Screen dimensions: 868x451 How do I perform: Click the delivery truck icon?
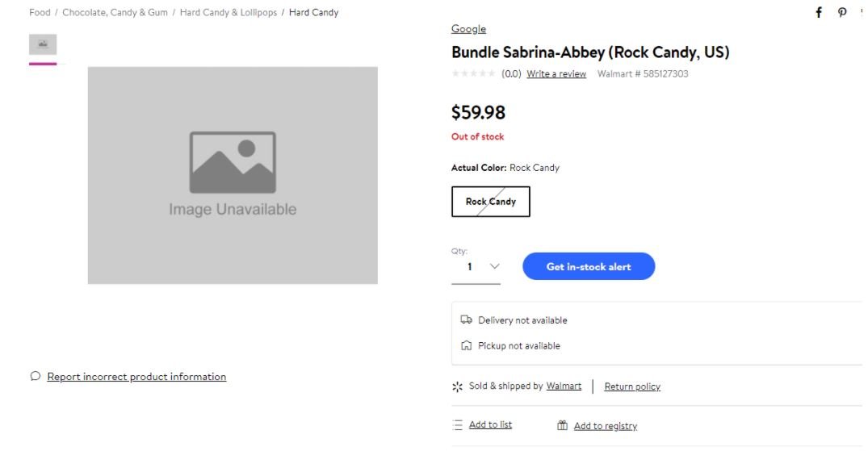click(466, 319)
